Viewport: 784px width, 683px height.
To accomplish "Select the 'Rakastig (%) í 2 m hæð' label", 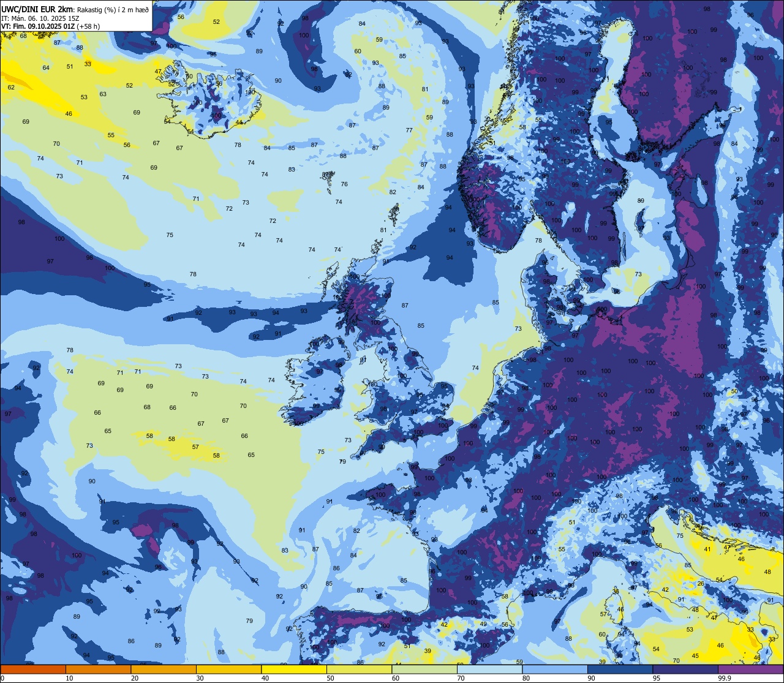I will tap(113, 9).
